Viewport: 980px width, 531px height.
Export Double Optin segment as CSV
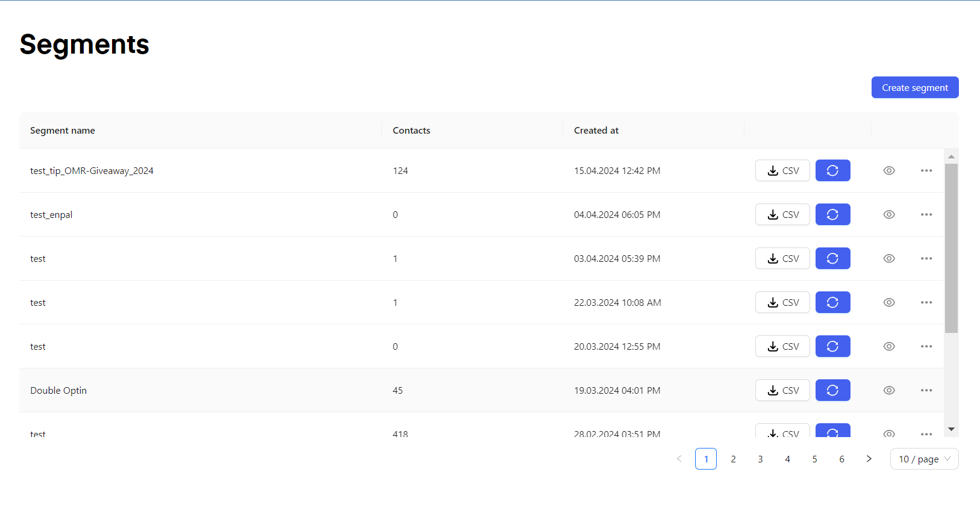coord(782,390)
